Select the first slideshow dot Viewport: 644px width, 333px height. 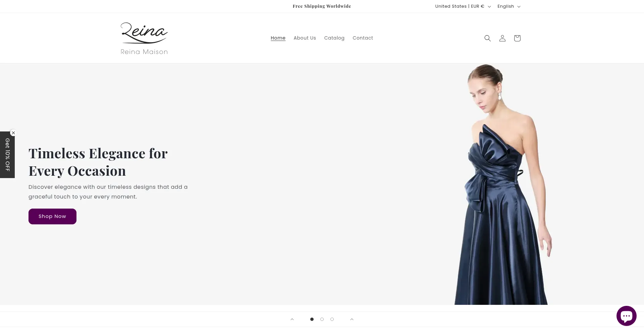[312, 319]
